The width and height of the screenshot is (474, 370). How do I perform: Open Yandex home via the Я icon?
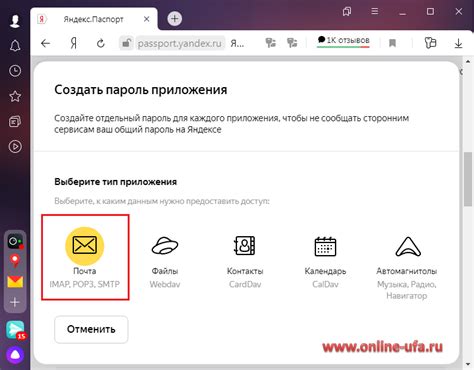74,43
